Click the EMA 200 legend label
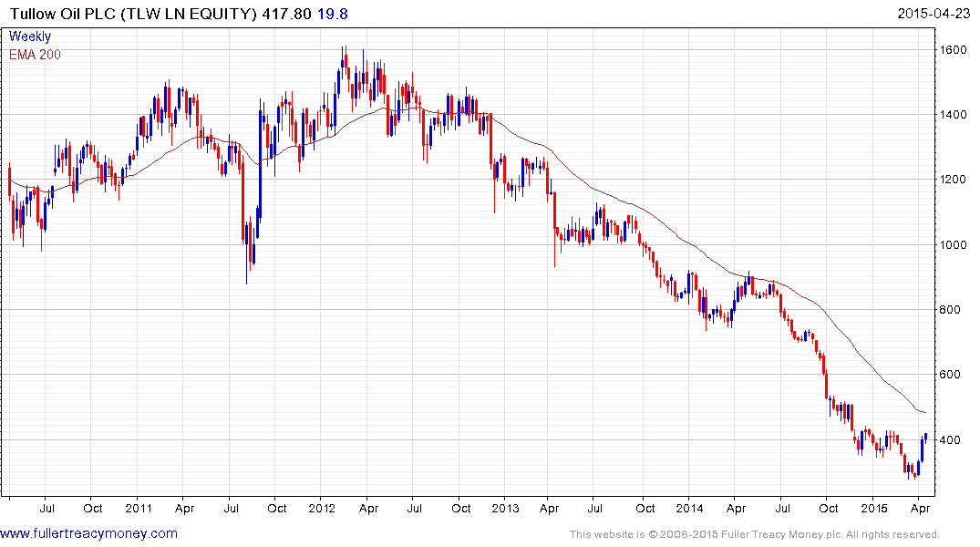 [x=35, y=55]
